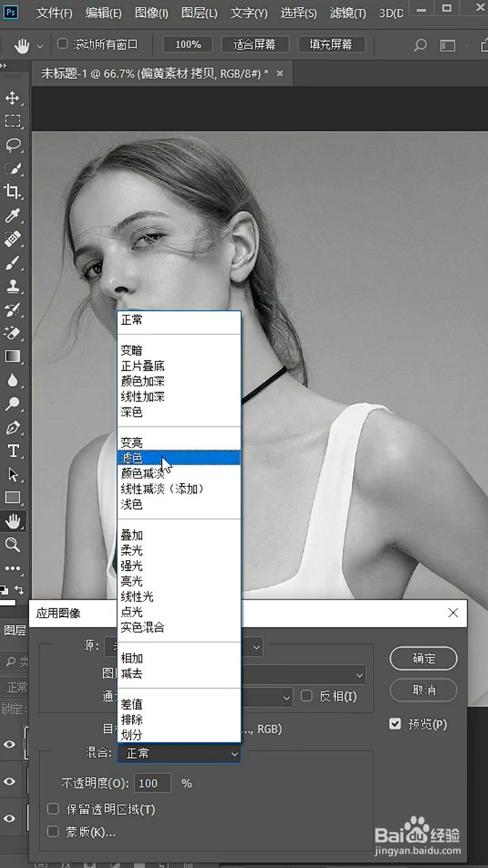Select the 未标题-1 document tab
The width and height of the screenshot is (488, 868).
coord(155,73)
